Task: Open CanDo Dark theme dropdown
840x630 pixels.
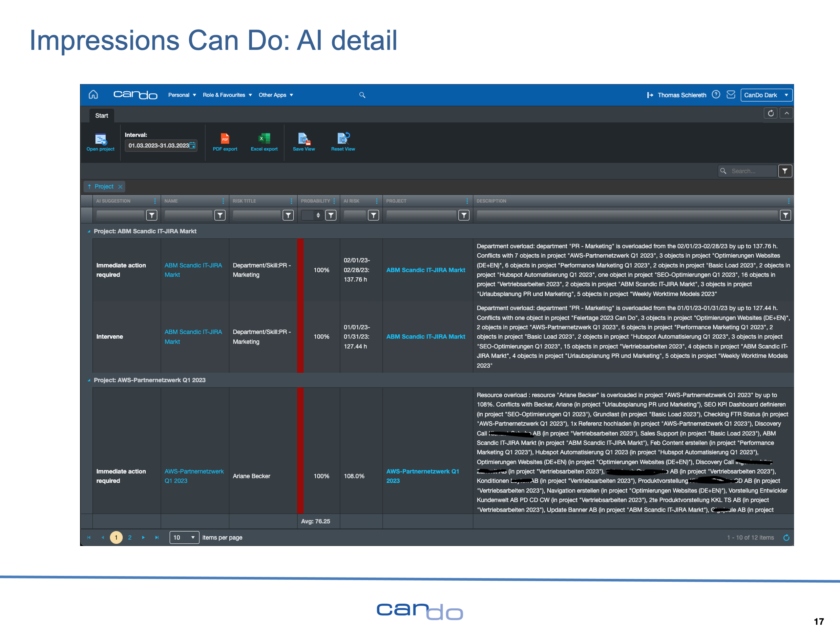Action: [766, 95]
